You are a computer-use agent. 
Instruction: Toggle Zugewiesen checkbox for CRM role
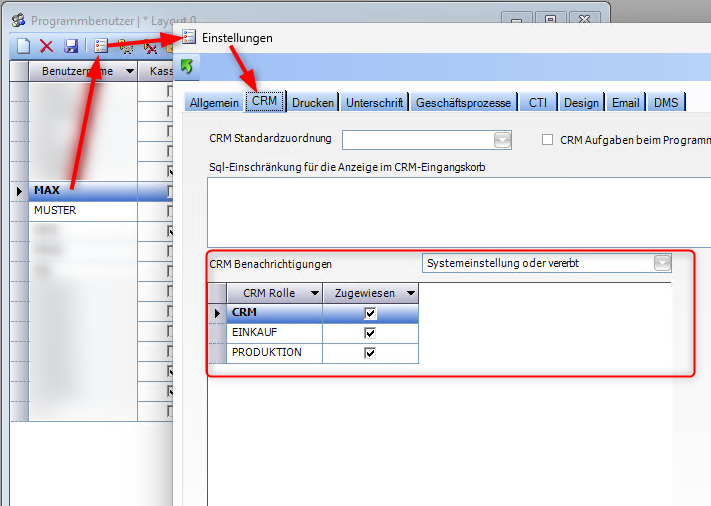(370, 313)
